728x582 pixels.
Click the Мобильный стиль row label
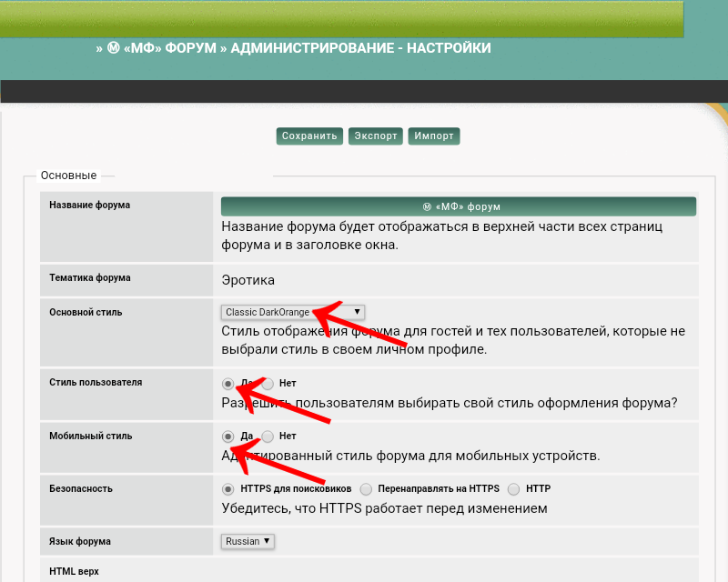pyautogui.click(x=90, y=436)
